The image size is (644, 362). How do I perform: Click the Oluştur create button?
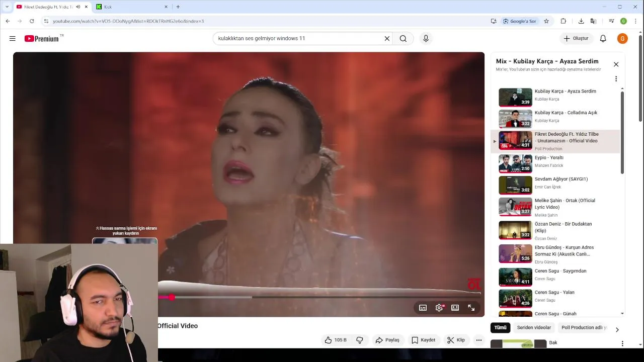[576, 38]
